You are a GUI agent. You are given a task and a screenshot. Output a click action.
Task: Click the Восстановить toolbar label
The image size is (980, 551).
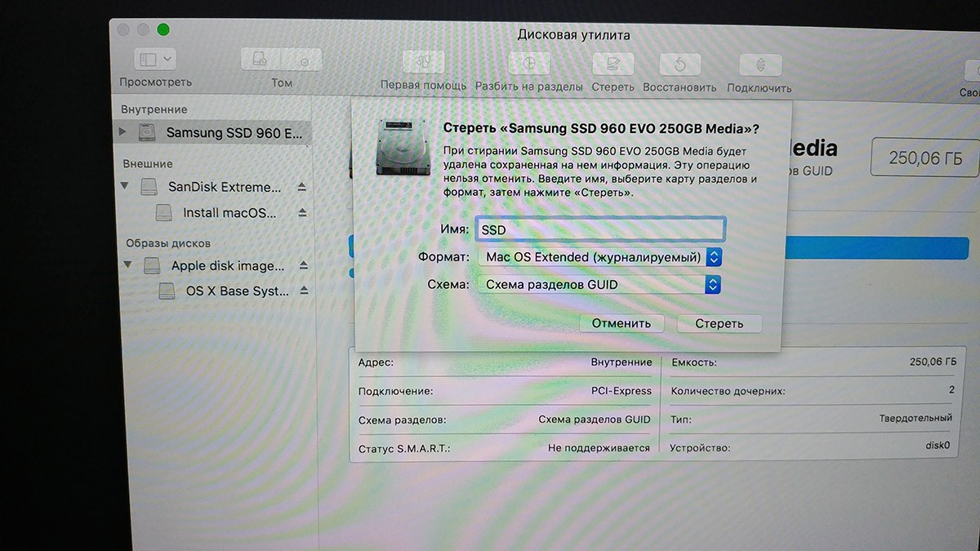pos(679,87)
